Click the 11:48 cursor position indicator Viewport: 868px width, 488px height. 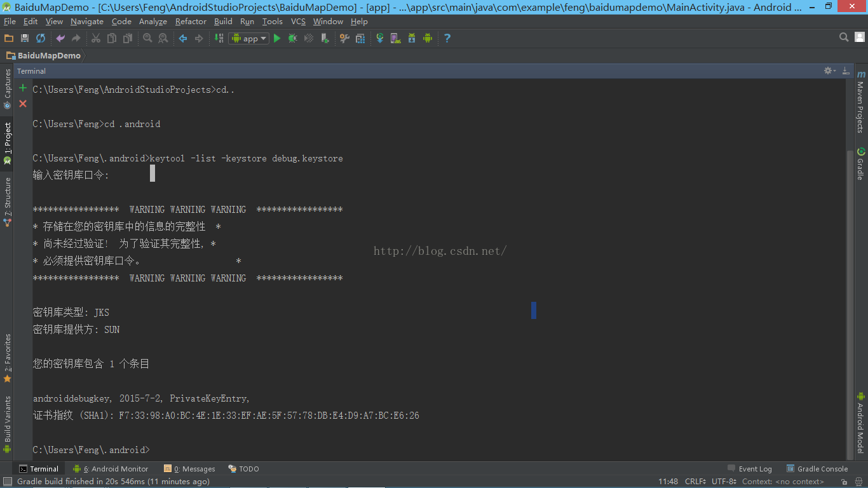[x=668, y=482]
